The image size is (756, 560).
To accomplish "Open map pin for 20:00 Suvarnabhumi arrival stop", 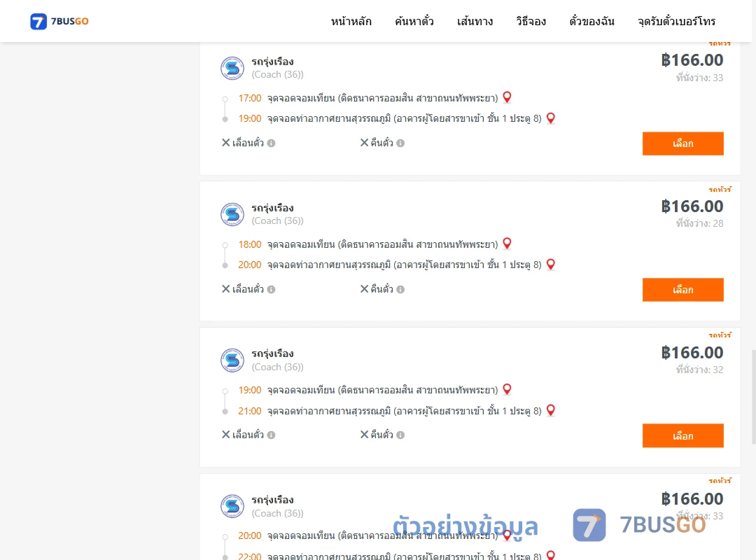I will [551, 265].
